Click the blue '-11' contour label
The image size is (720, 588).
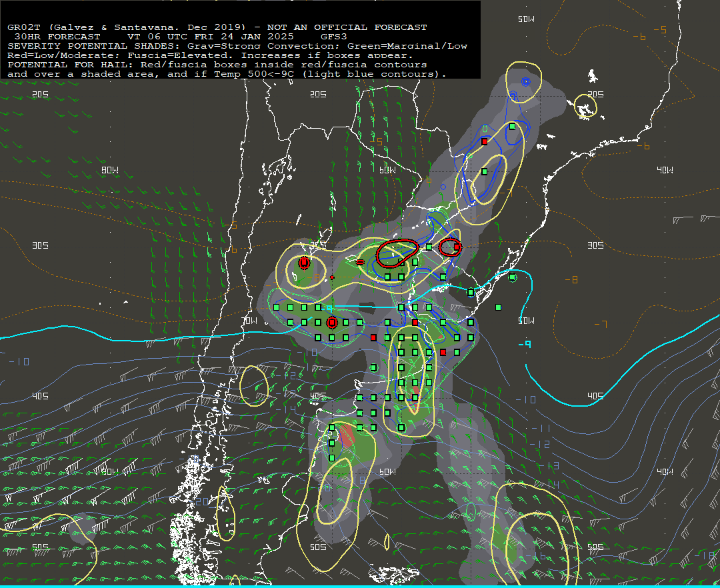point(541,428)
